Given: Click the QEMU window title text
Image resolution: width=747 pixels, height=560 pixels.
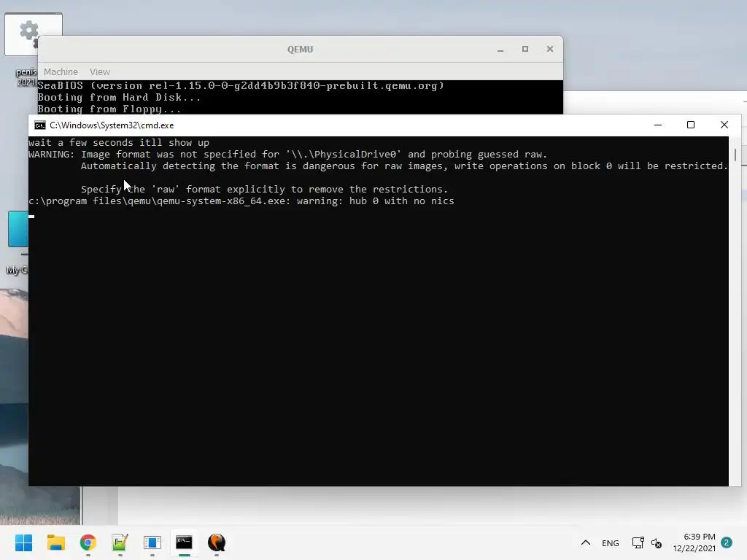Looking at the screenshot, I should 300,49.
